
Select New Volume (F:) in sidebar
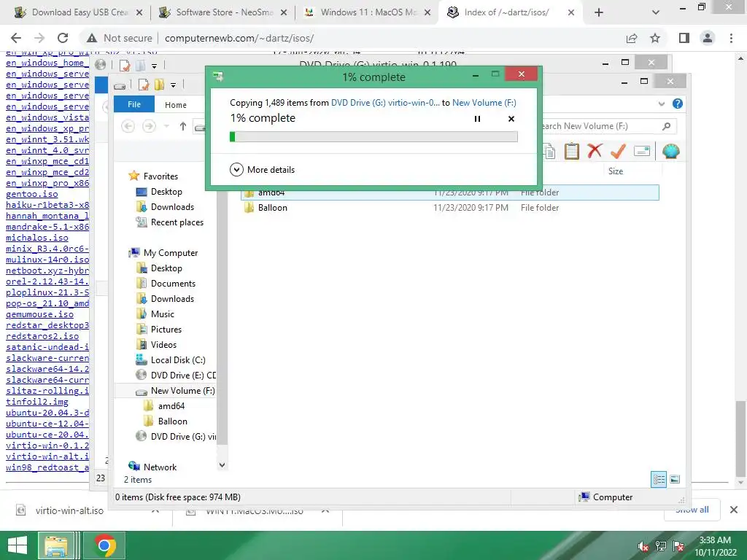[x=182, y=391]
